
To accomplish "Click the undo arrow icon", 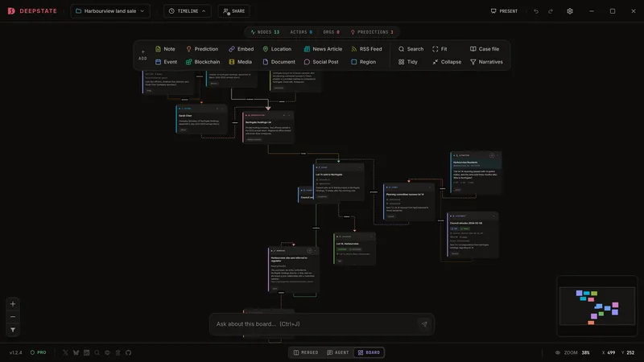I will click(x=536, y=11).
